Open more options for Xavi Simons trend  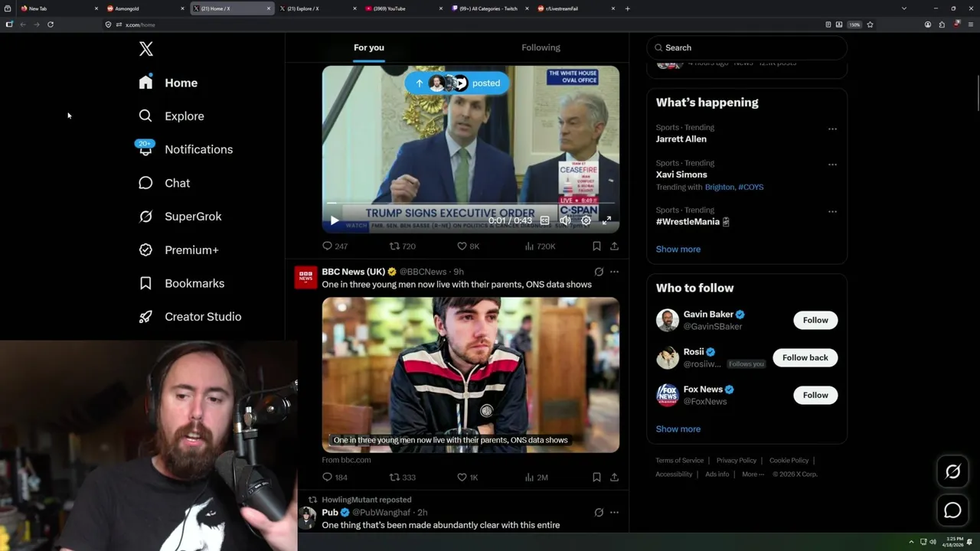(832, 165)
